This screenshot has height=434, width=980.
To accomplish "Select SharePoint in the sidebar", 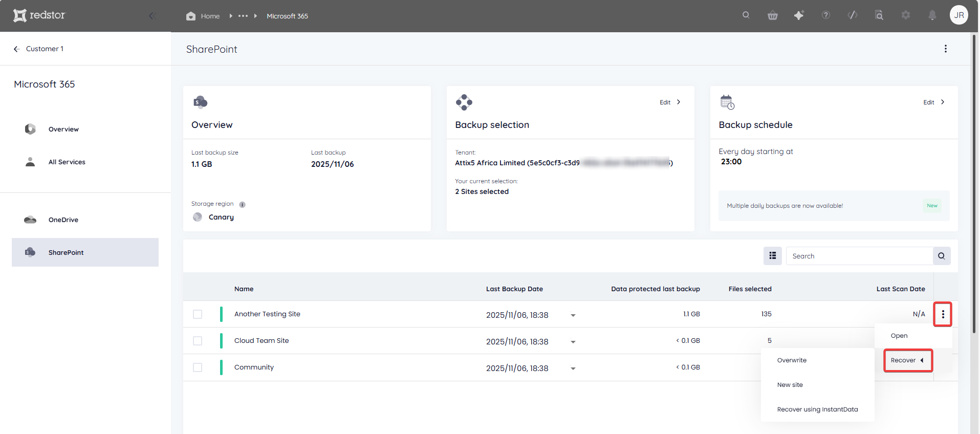I will tap(85, 252).
